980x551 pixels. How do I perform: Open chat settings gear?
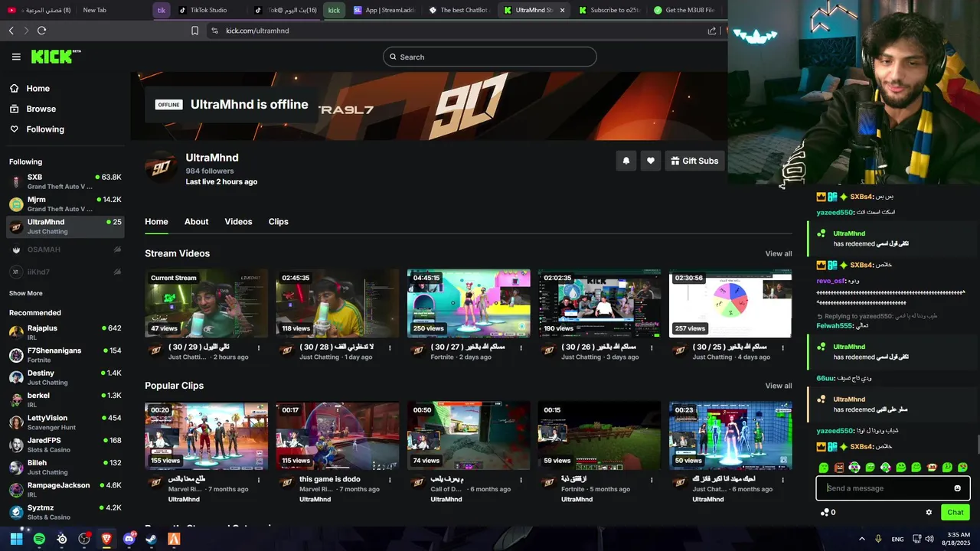(929, 513)
